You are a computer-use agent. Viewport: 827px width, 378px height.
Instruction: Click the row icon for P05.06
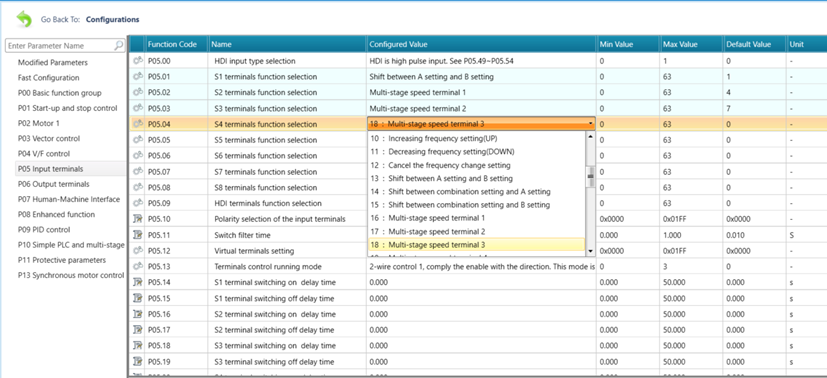click(138, 156)
